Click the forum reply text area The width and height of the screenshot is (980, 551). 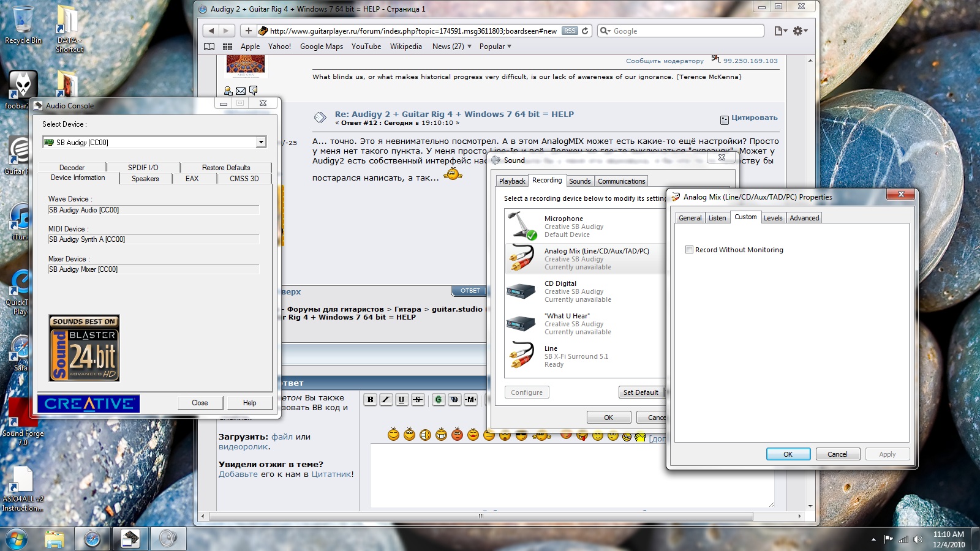(x=571, y=476)
